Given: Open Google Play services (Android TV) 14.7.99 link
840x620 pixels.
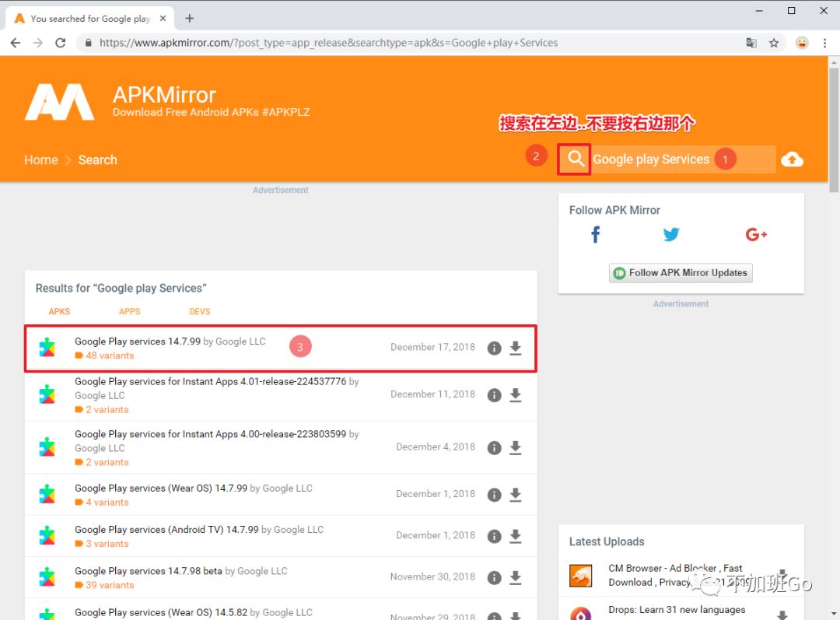Looking at the screenshot, I should click(166, 530).
